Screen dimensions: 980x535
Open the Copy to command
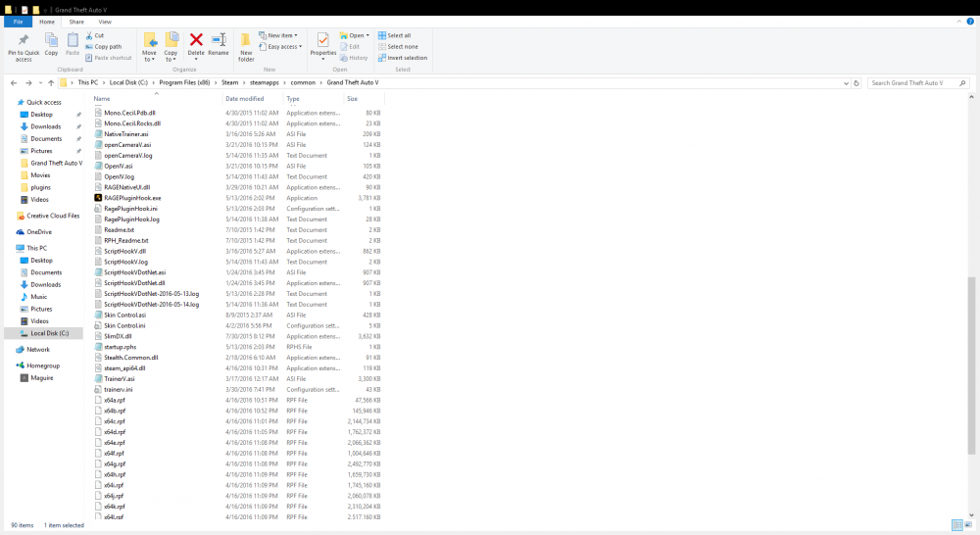point(171,46)
